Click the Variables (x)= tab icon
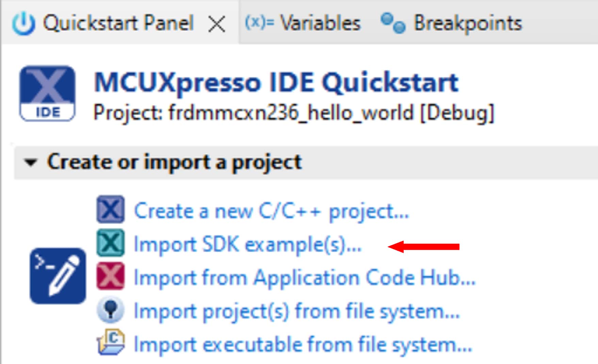The image size is (598, 364). [x=259, y=22]
